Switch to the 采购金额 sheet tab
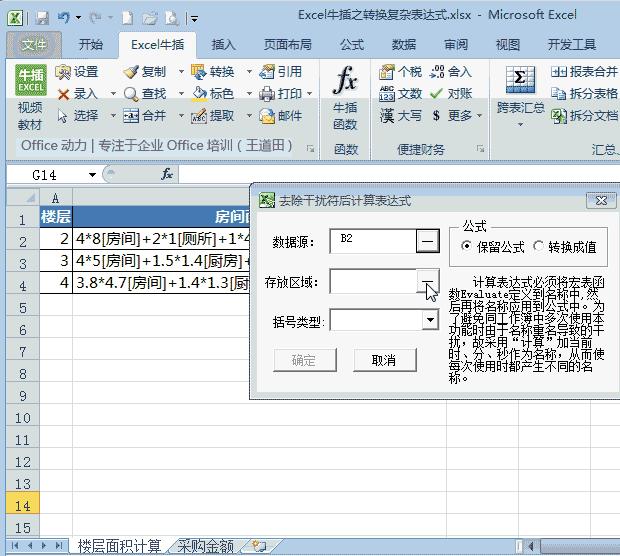The width and height of the screenshot is (620, 556). [206, 547]
